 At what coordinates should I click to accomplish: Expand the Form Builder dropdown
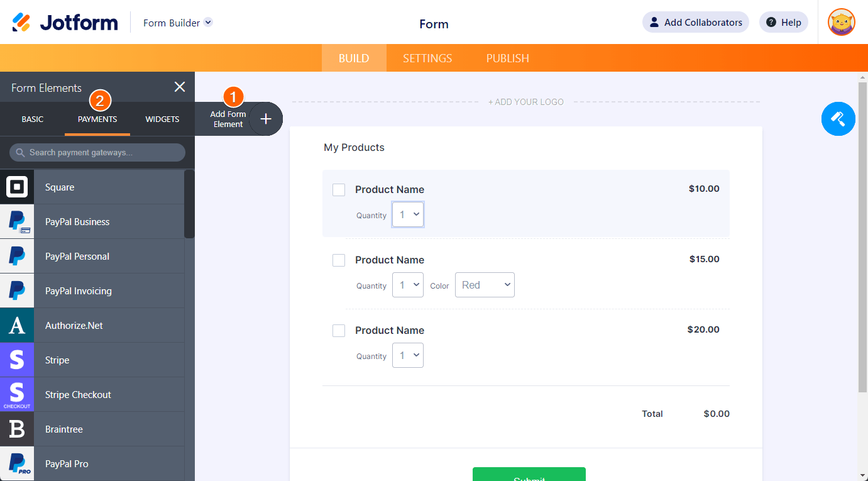pyautogui.click(x=209, y=23)
